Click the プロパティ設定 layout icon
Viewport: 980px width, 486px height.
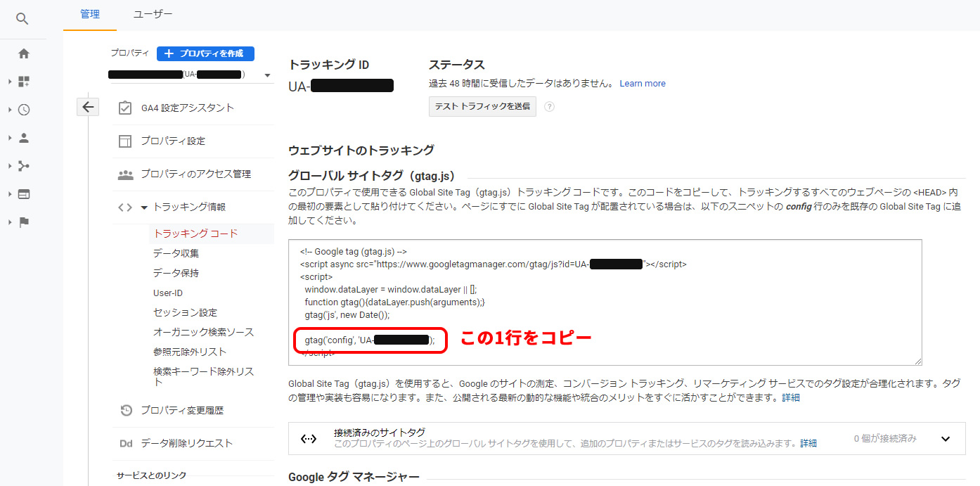(125, 141)
